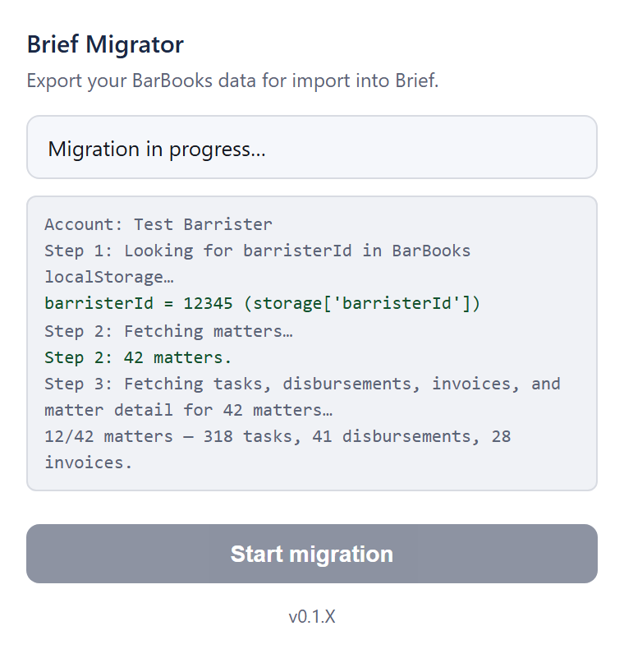
Task: Click the 'Account: Test Barrister' log line
Action: (158, 224)
